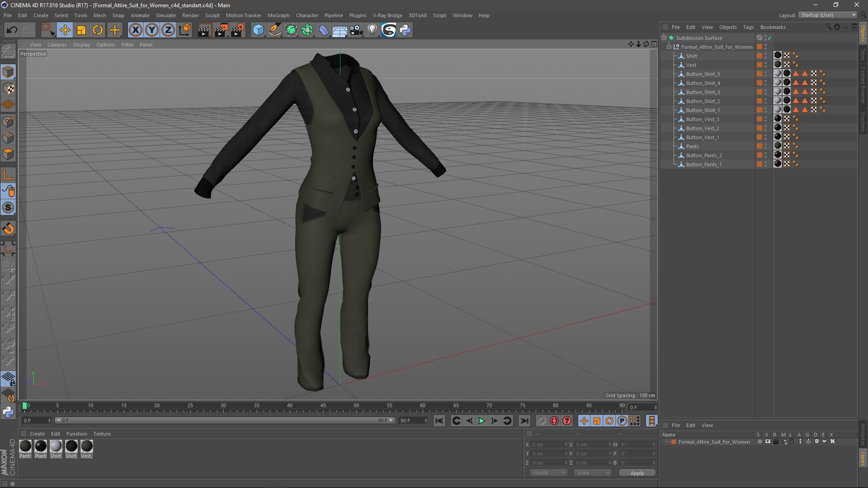
Task: Open Edit Render Settings icon
Action: (x=238, y=30)
